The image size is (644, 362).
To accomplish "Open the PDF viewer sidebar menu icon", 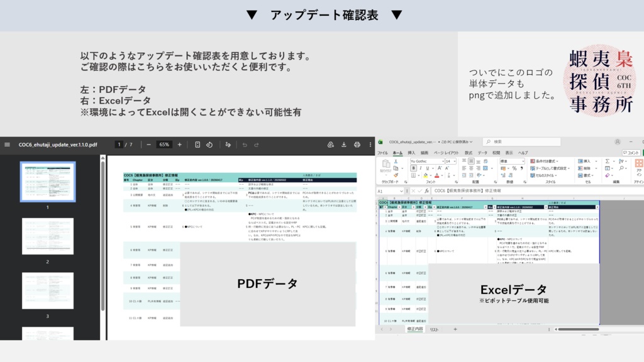I will click(7, 145).
